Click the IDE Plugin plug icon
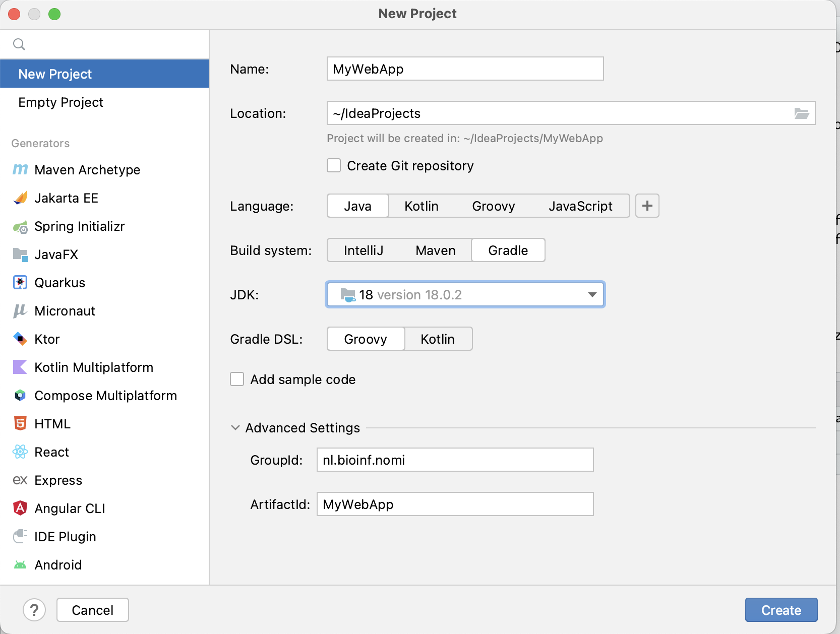Viewport: 840px width, 634px height. 20,536
